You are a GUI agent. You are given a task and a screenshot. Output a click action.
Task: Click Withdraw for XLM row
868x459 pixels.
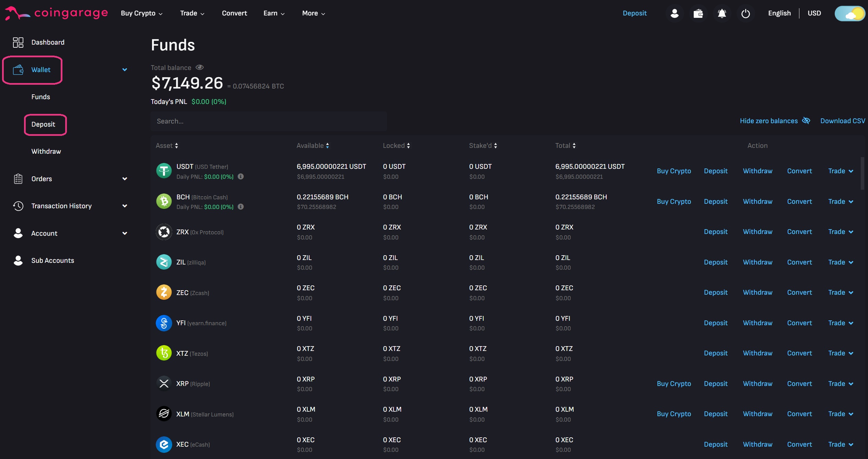pos(758,414)
